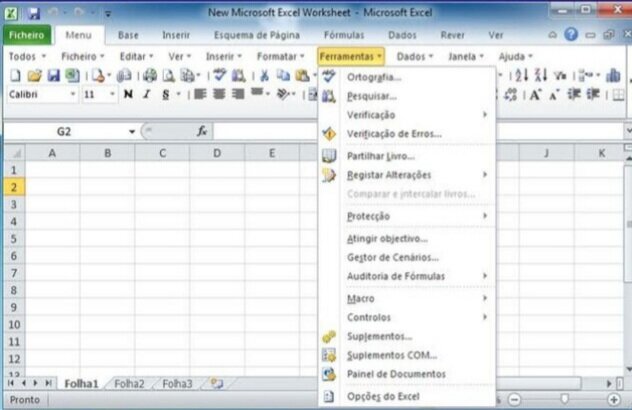The height and width of the screenshot is (410, 632).
Task: Switch to the Rever ribbon tab
Action: [452, 35]
